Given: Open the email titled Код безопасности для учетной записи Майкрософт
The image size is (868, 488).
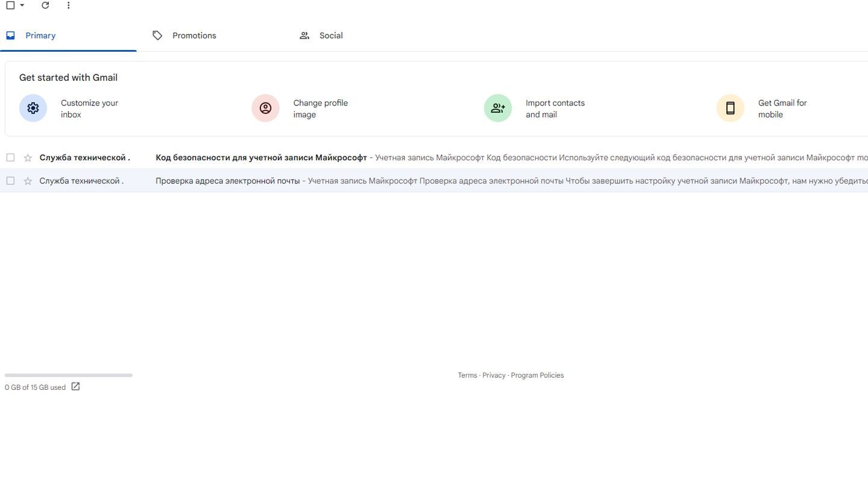Looking at the screenshot, I should pyautogui.click(x=261, y=158).
